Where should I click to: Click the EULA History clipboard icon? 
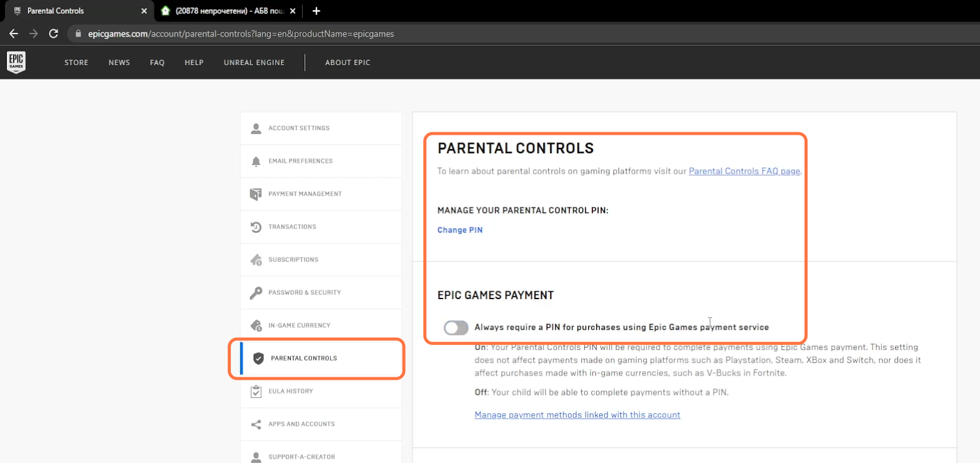click(256, 392)
